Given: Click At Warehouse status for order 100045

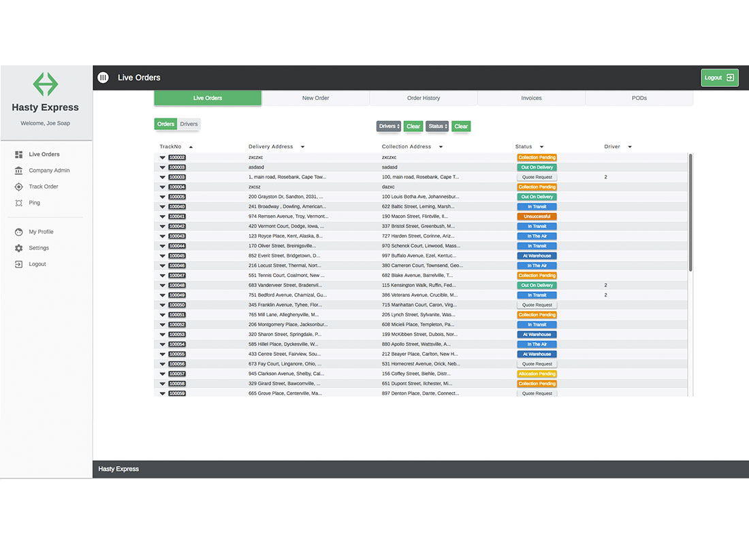Looking at the screenshot, I should tap(537, 256).
